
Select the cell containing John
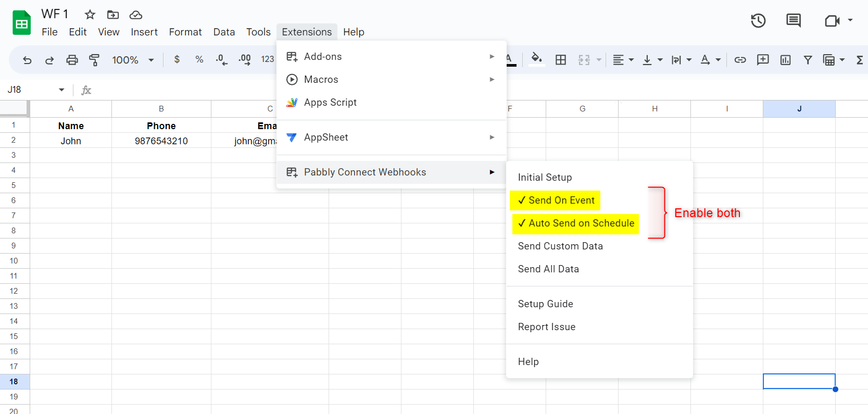click(71, 141)
